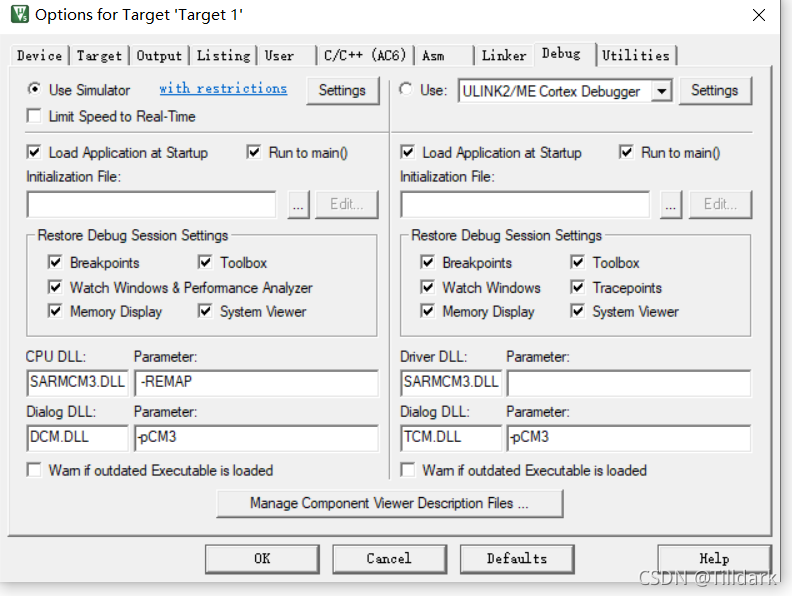
Task: Open the Help button
Action: [x=714, y=559]
